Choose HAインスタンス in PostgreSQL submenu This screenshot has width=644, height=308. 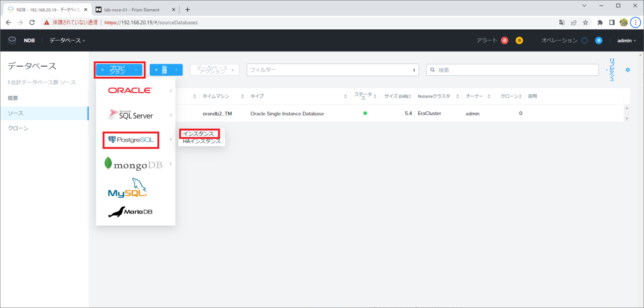click(202, 141)
